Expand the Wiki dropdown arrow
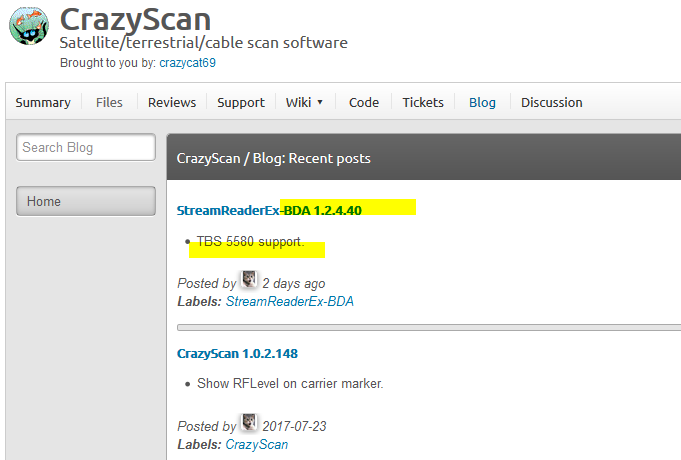681x460 pixels. coord(320,102)
